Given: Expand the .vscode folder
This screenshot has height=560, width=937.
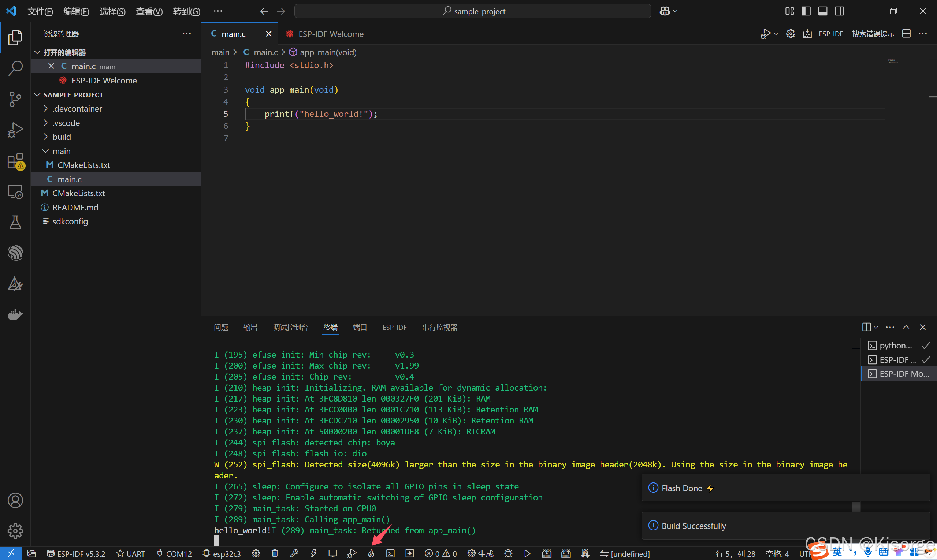Looking at the screenshot, I should [x=46, y=123].
